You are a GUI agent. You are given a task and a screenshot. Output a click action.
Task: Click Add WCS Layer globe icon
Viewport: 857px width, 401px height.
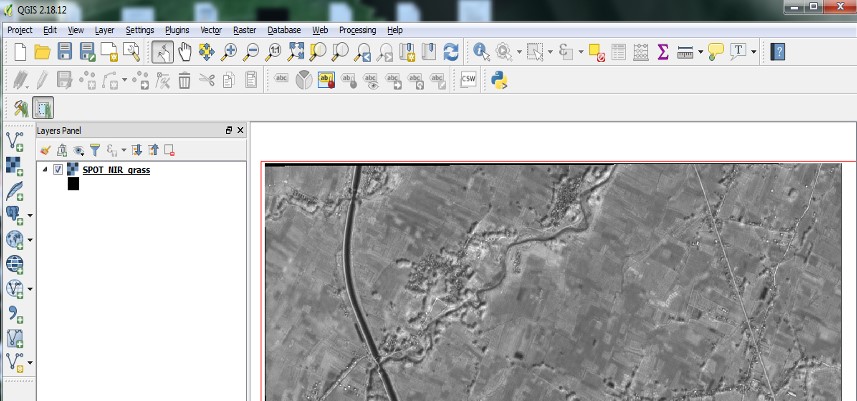coord(14,264)
